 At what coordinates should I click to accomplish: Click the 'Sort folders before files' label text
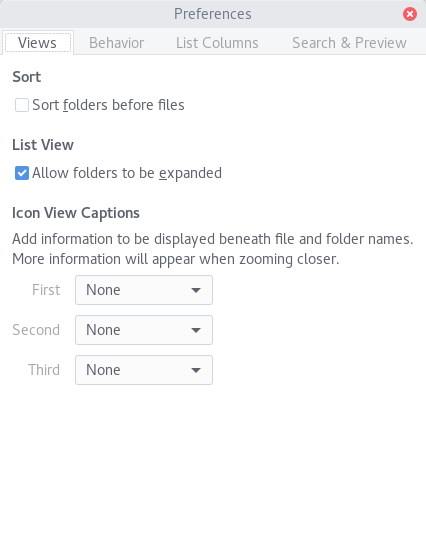point(108,105)
